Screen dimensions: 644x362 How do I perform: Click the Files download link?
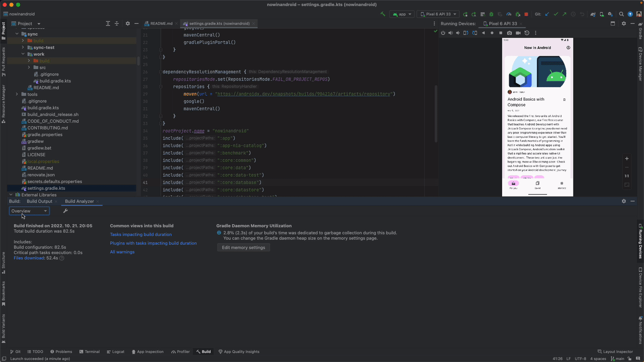29,258
